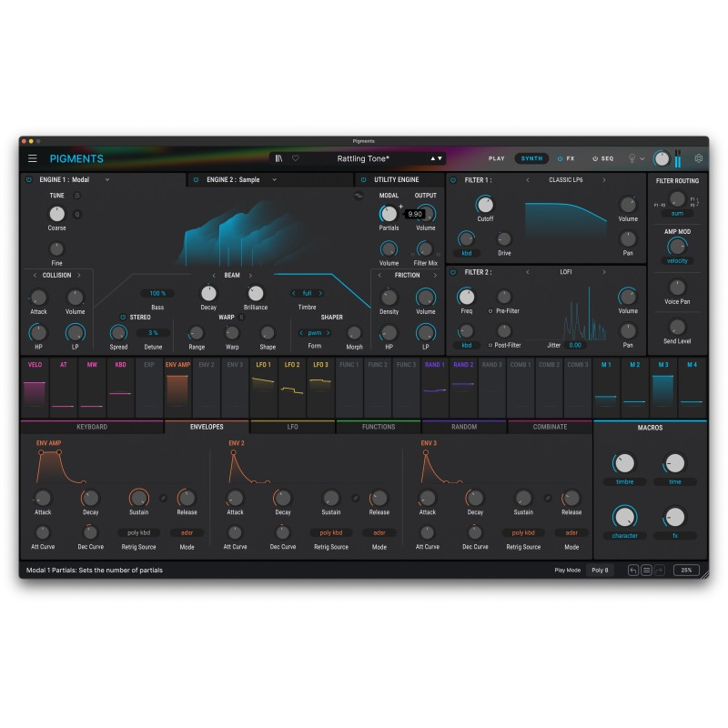Favorite the preset with the heart icon

(296, 158)
